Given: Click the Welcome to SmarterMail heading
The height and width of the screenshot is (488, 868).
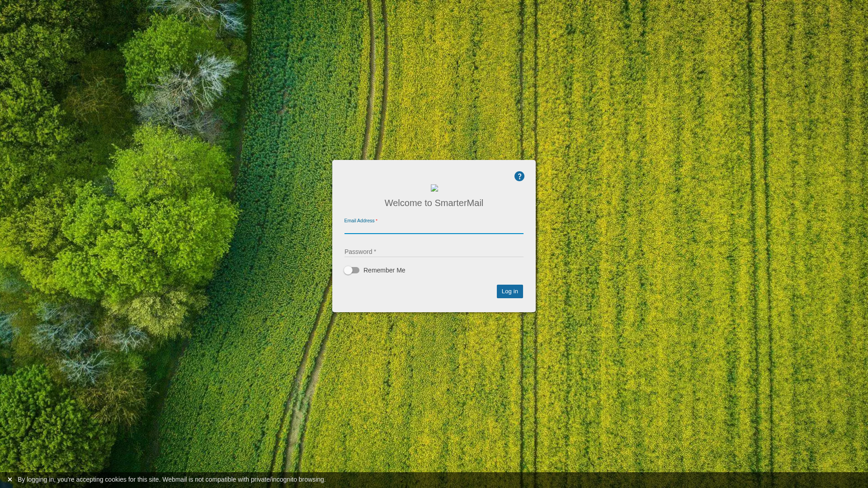Looking at the screenshot, I should click(434, 203).
